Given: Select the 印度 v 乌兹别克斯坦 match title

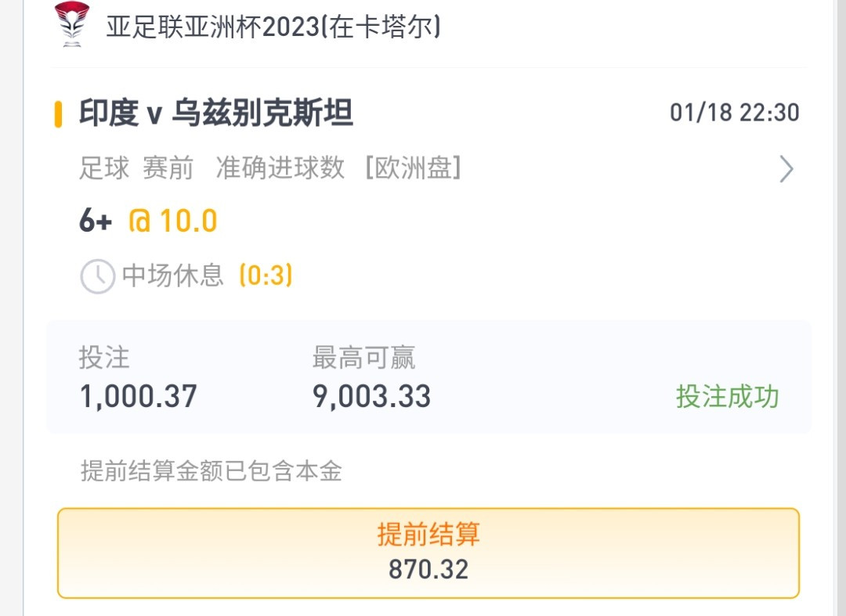Looking at the screenshot, I should click(x=216, y=113).
